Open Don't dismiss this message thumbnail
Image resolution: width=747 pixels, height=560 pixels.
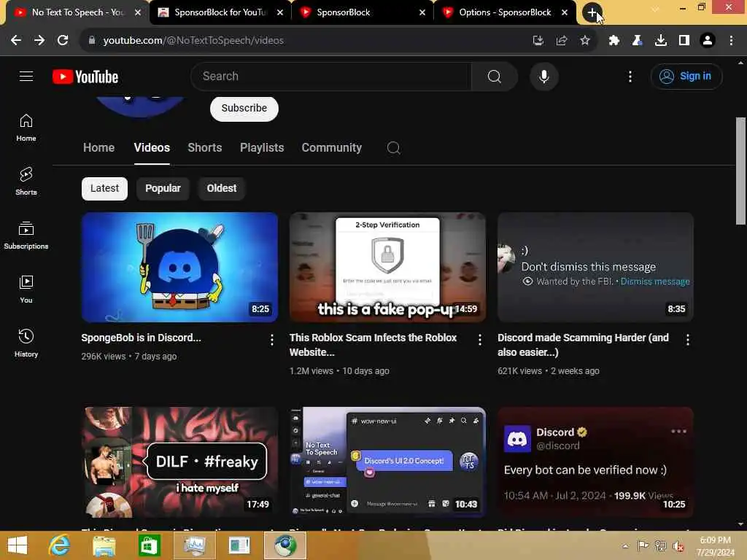(x=595, y=267)
